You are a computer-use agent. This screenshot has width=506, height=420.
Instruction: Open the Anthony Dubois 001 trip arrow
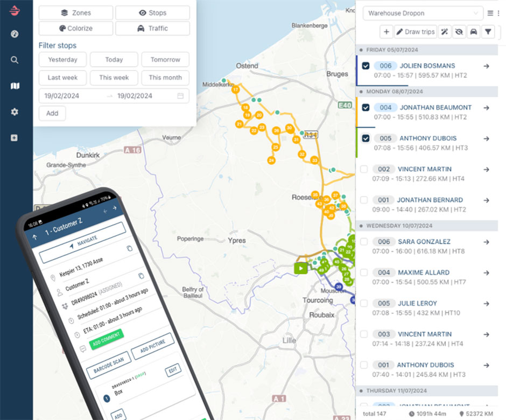[486, 366]
